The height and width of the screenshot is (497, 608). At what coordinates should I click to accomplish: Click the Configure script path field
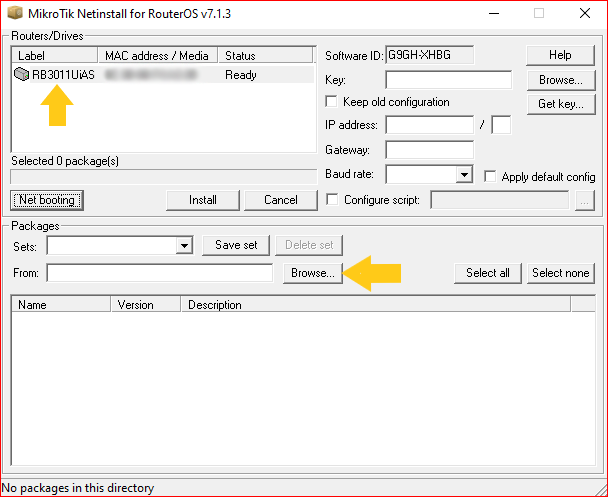(500, 200)
